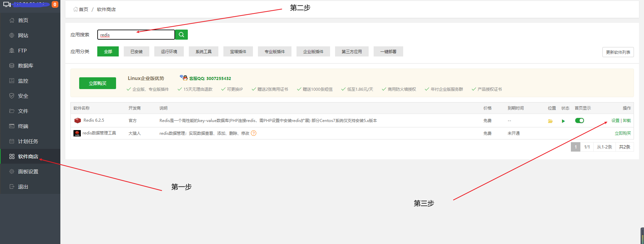The image size is (644, 244).
Task: Click 软件商店 in the breadcrumb
Action: [106, 9]
